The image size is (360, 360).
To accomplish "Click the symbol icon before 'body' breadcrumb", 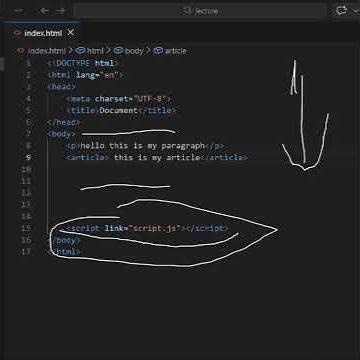I will 118,51.
